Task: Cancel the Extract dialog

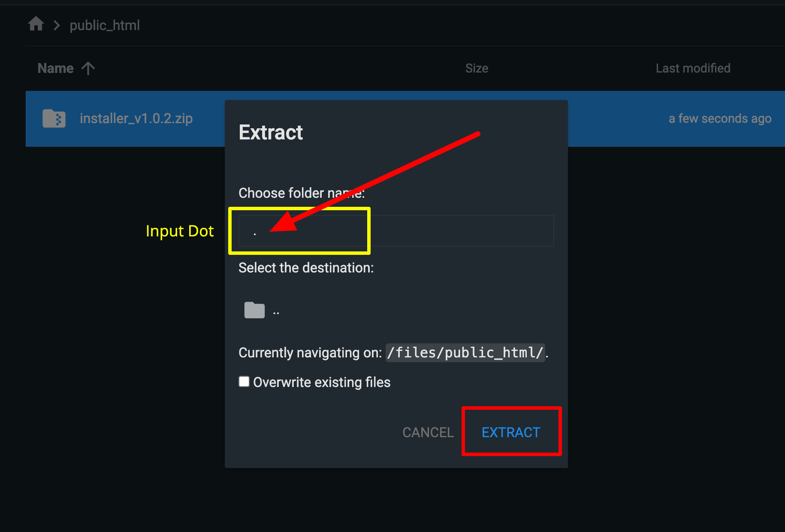Action: coord(428,432)
